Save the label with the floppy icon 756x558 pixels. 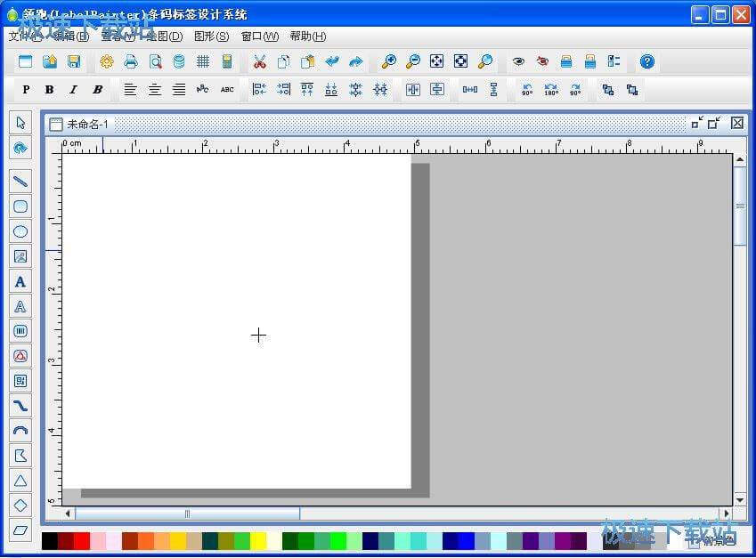(x=74, y=61)
